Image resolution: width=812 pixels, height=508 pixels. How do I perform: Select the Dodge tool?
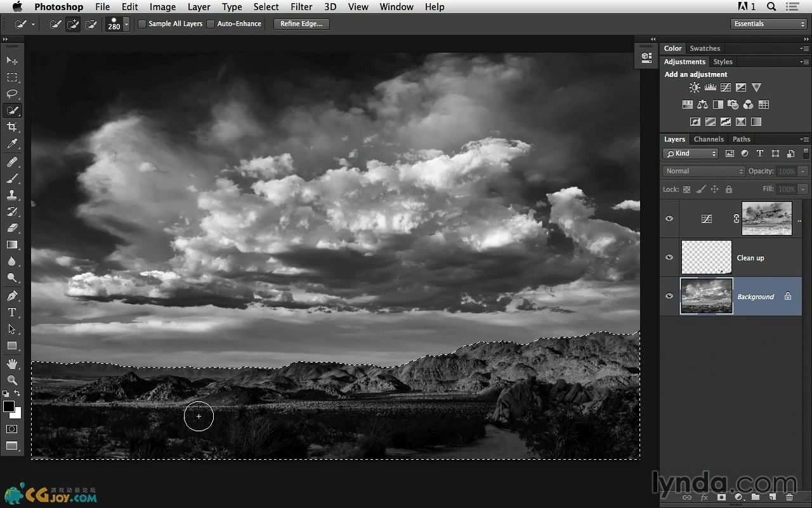(12, 277)
